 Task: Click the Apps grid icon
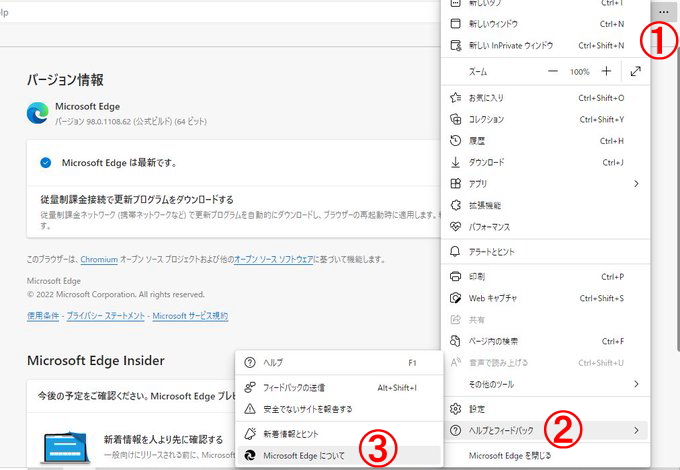[x=455, y=183]
